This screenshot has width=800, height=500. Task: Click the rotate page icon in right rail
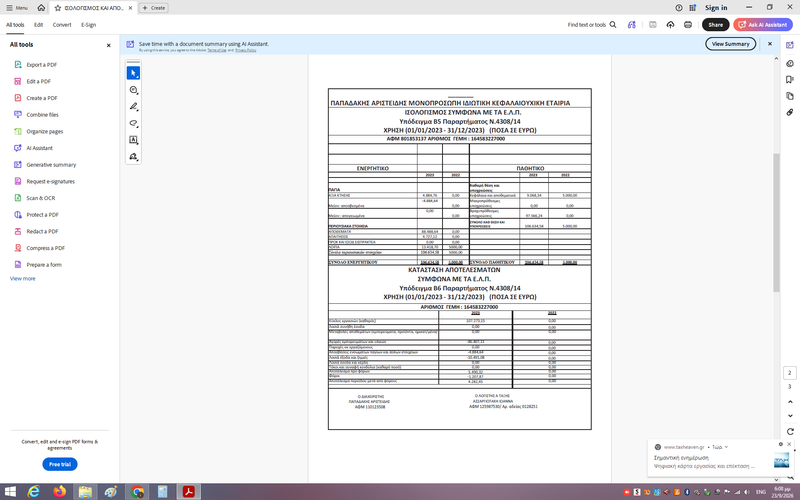pyautogui.click(x=790, y=432)
